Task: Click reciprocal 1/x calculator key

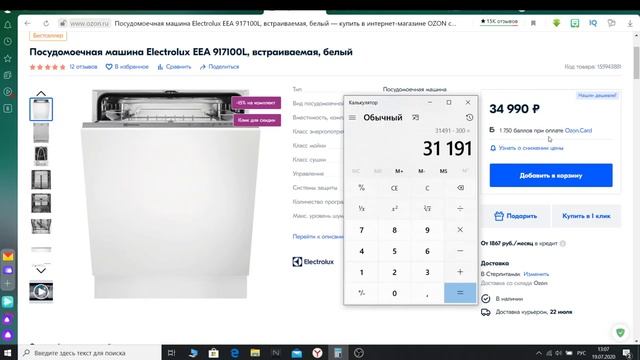Action: (362, 209)
